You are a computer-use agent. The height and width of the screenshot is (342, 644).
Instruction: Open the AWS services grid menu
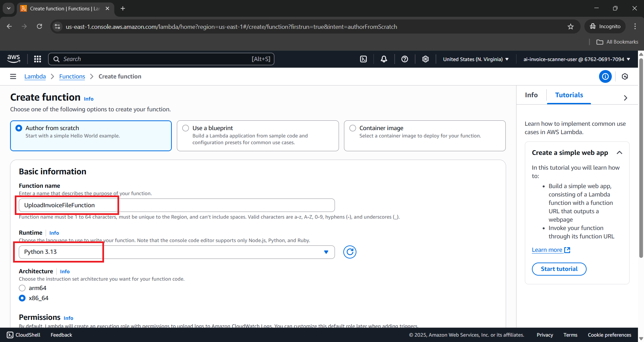point(37,59)
